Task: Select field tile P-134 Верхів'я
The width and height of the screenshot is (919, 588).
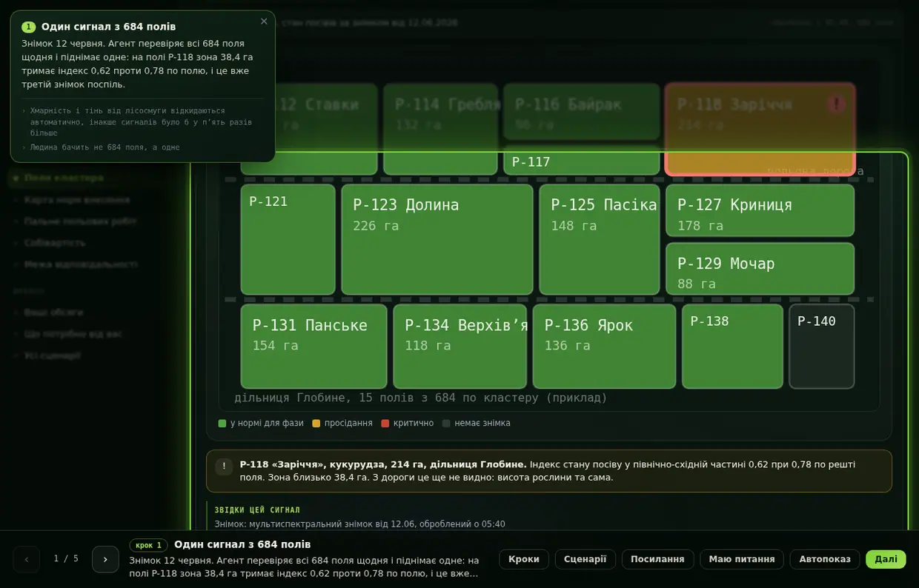Action: pyautogui.click(x=460, y=347)
